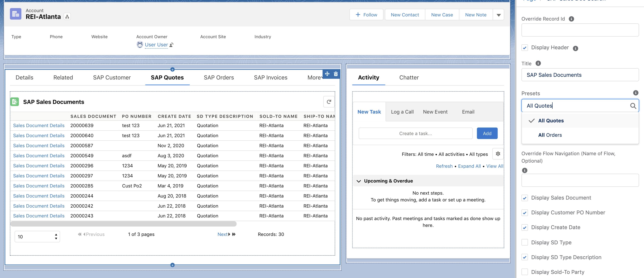Open the SAP Invoices tab
Viewport: 644px width, 278px height.
tap(271, 78)
